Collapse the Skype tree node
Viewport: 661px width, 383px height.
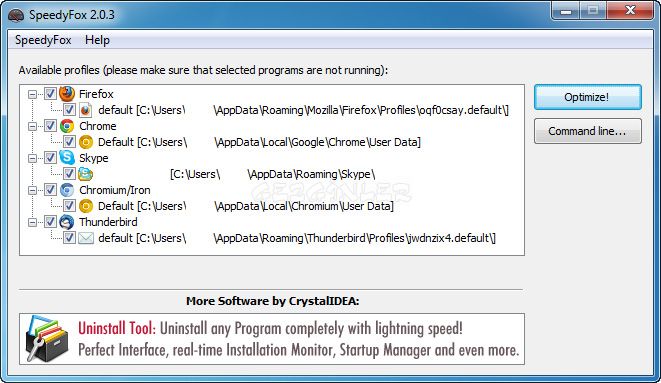point(32,158)
